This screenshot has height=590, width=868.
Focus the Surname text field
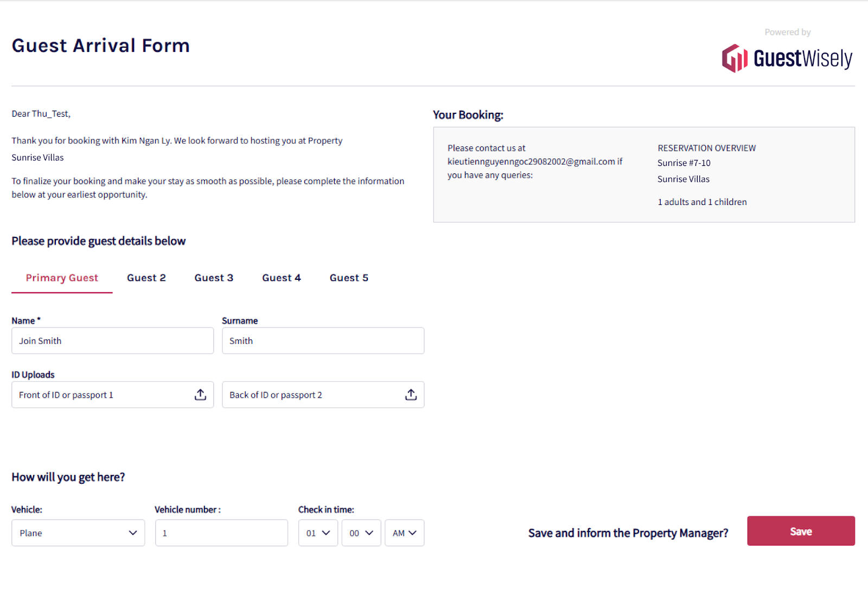(323, 341)
